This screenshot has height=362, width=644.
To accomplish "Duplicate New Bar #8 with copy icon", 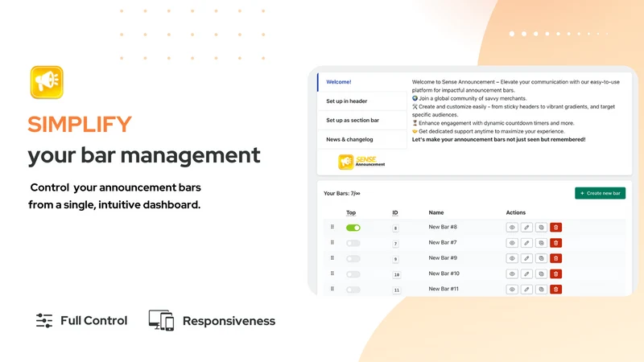I will [541, 228].
